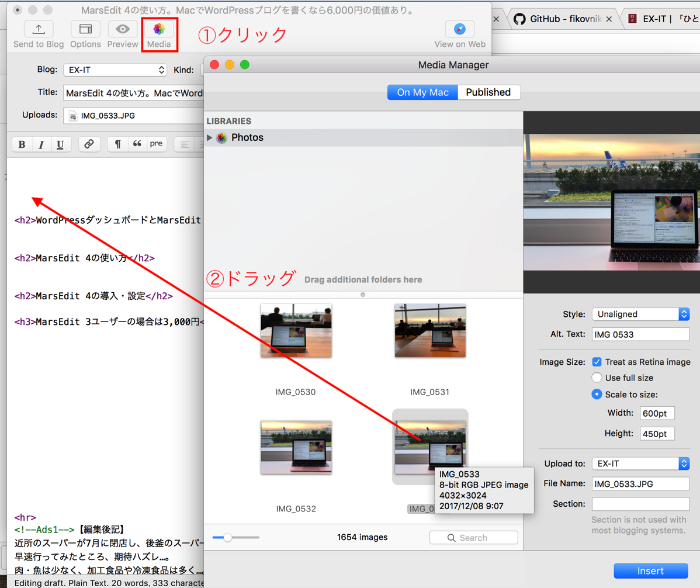Click the pre formatting button
Image resolution: width=700 pixels, height=588 pixels.
(156, 144)
